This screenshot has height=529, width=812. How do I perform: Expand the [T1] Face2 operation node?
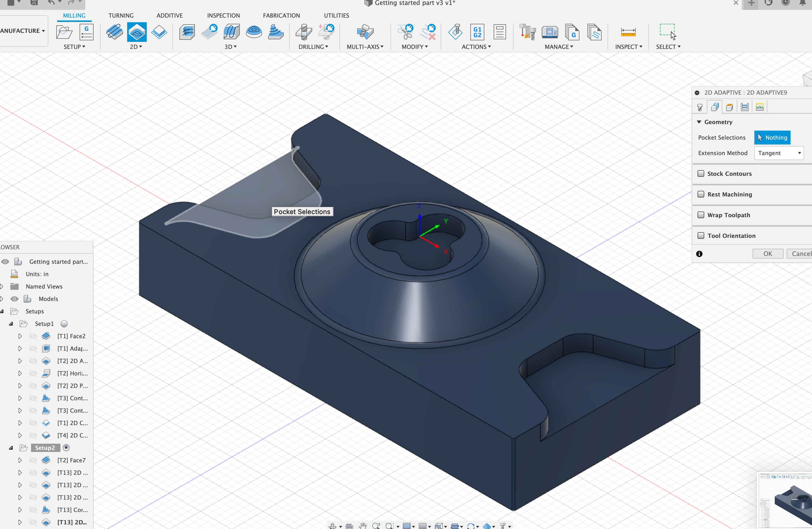point(20,336)
